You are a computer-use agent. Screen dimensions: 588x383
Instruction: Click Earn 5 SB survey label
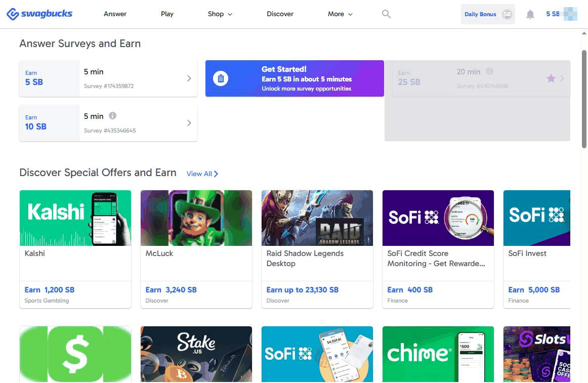click(34, 78)
